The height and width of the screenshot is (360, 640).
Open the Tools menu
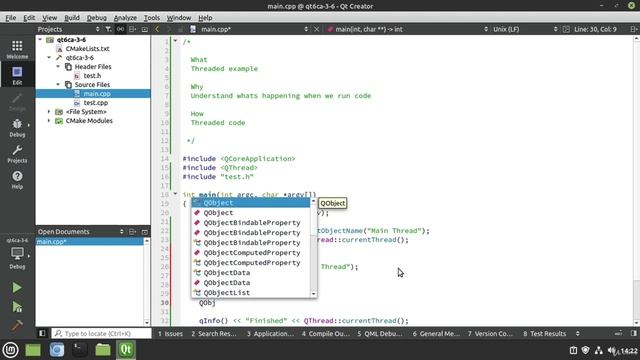(151, 18)
